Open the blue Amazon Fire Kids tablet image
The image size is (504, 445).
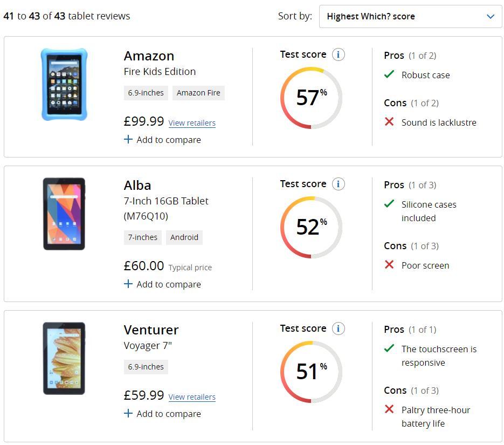coord(64,85)
